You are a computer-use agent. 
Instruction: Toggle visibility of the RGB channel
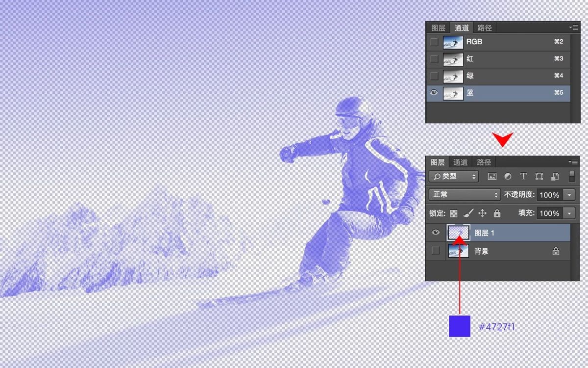click(434, 42)
